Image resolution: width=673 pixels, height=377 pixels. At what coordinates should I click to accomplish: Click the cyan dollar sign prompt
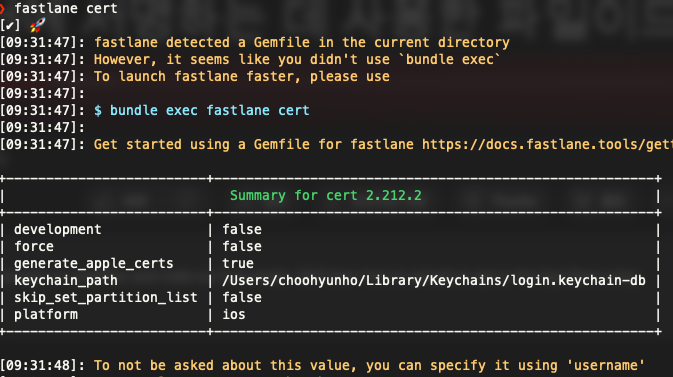[98, 110]
